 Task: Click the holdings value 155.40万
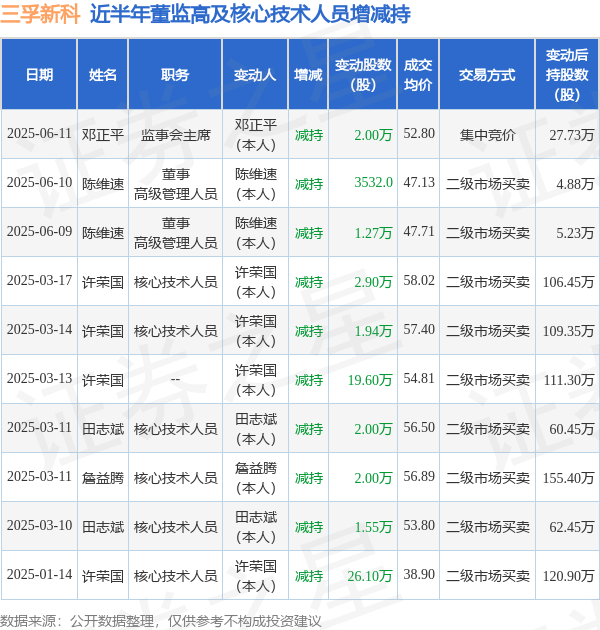(568, 478)
